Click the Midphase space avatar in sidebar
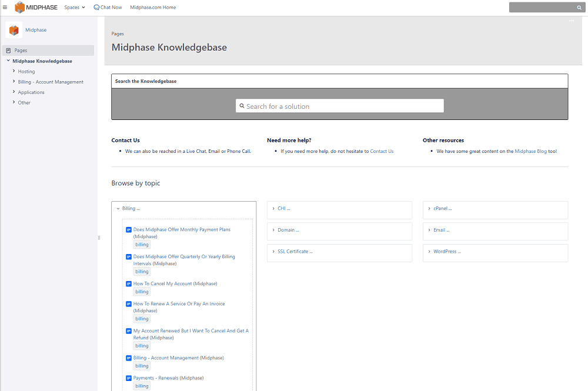The height and width of the screenshot is (391, 588). click(14, 30)
